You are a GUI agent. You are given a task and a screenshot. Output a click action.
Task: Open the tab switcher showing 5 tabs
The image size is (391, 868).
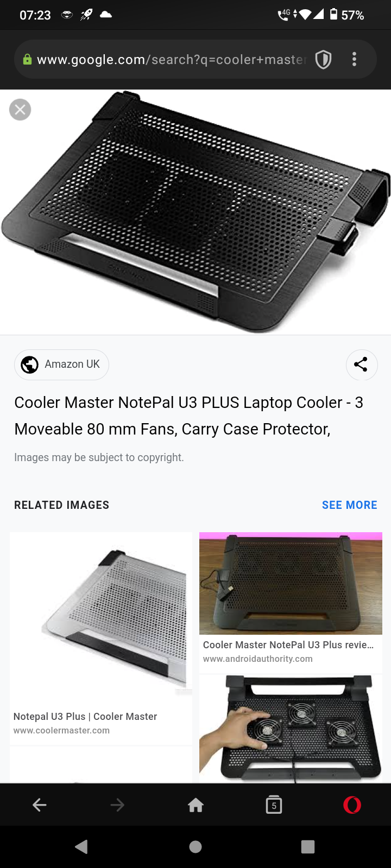274,805
